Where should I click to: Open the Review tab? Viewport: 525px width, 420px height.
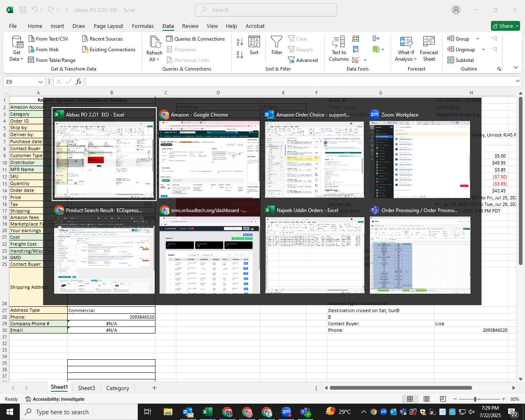190,26
